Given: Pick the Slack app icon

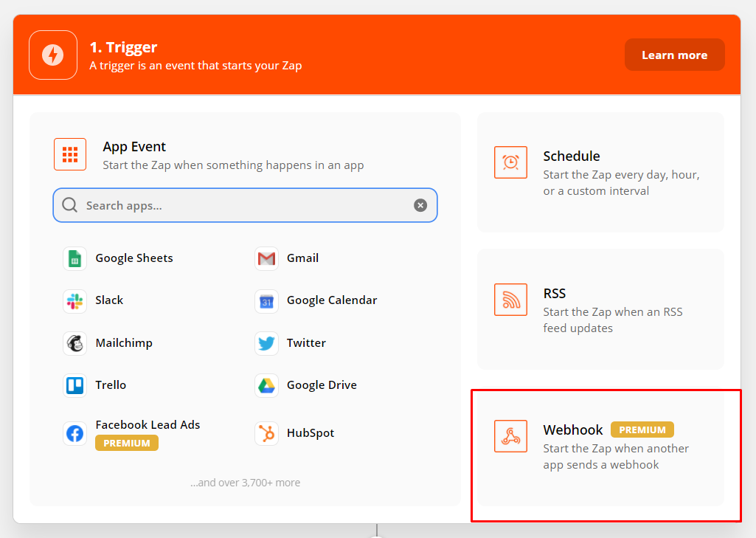Looking at the screenshot, I should (x=74, y=300).
